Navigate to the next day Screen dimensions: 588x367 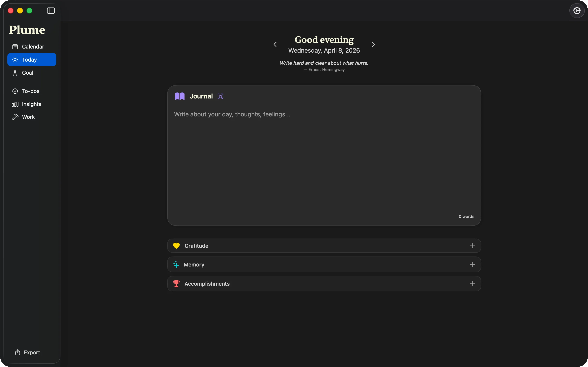(x=373, y=44)
